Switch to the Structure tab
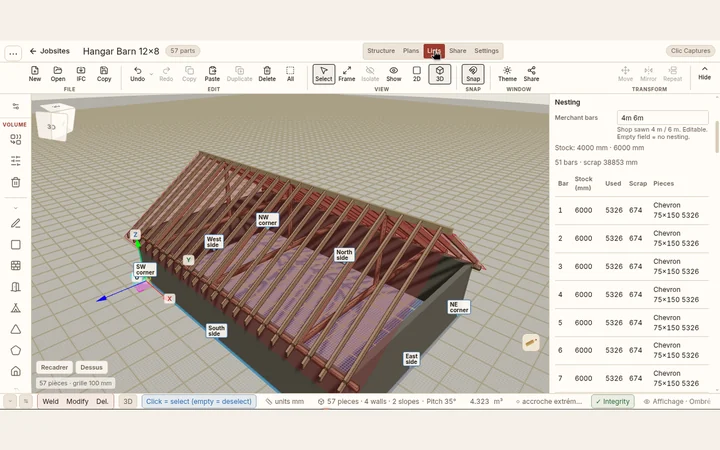The image size is (720, 450). point(381,51)
